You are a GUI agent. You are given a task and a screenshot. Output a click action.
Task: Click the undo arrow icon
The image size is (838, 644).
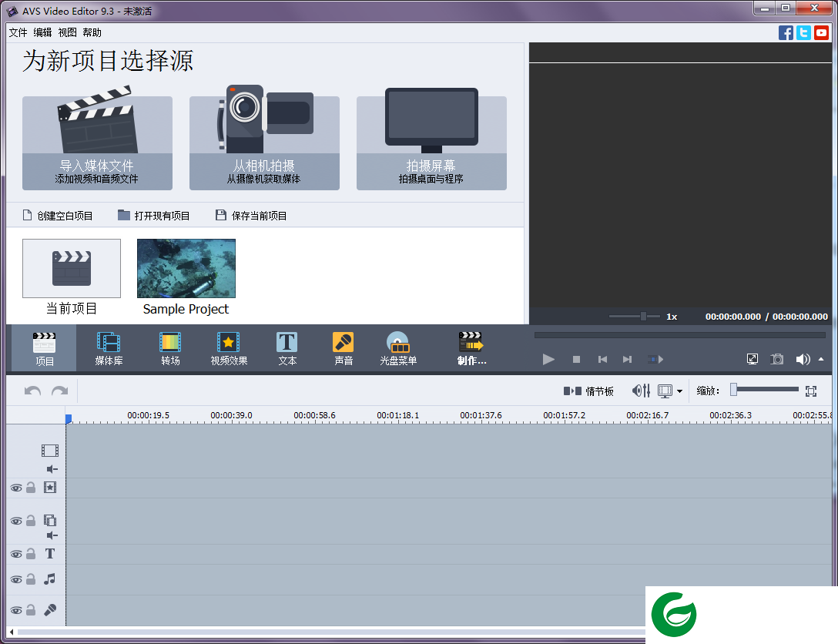click(x=32, y=391)
